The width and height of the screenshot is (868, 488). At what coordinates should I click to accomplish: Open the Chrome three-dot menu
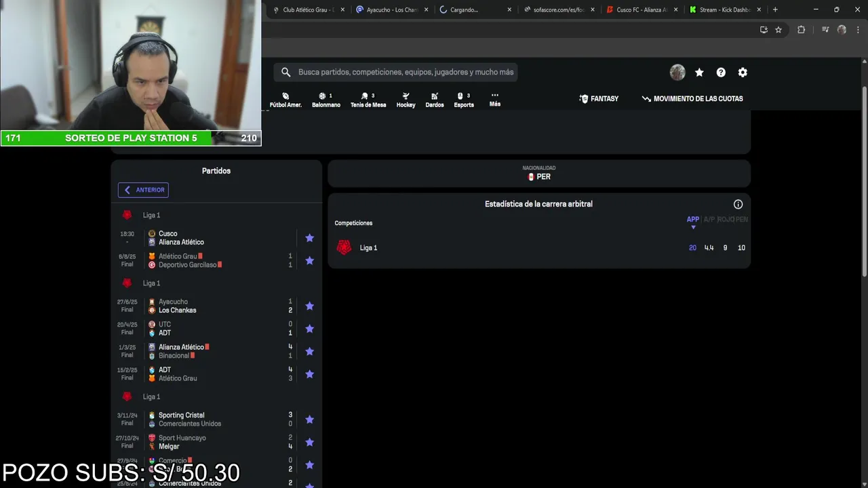pos(857,30)
